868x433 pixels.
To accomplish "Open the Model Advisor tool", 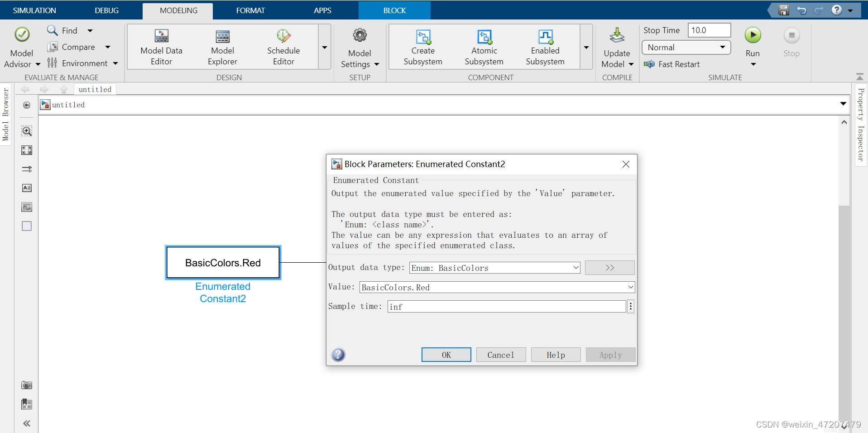I will 22,46.
